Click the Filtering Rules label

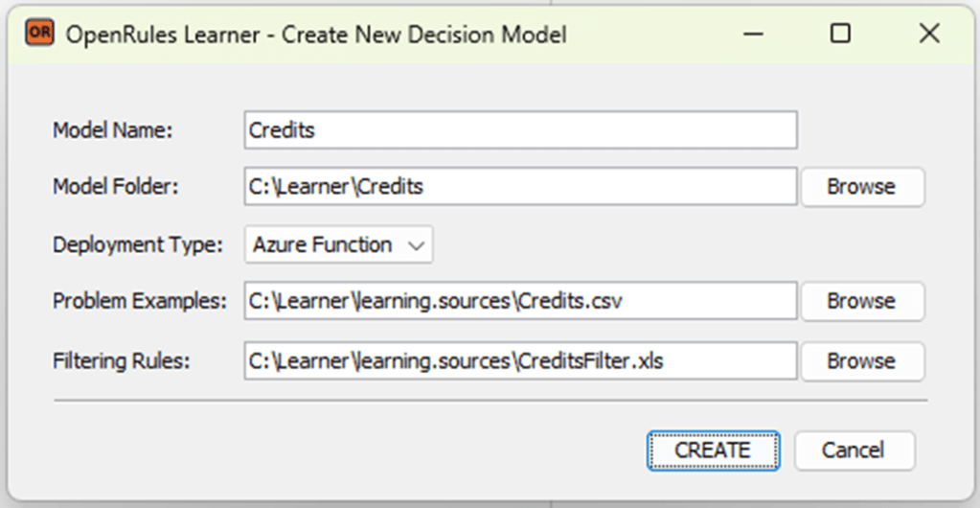coord(123,361)
